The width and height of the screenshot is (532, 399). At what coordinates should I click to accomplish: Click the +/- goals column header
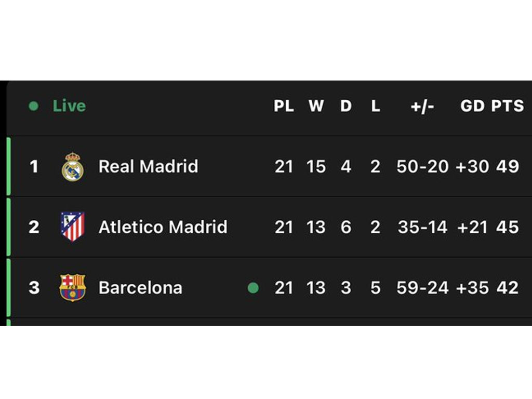pyautogui.click(x=422, y=107)
